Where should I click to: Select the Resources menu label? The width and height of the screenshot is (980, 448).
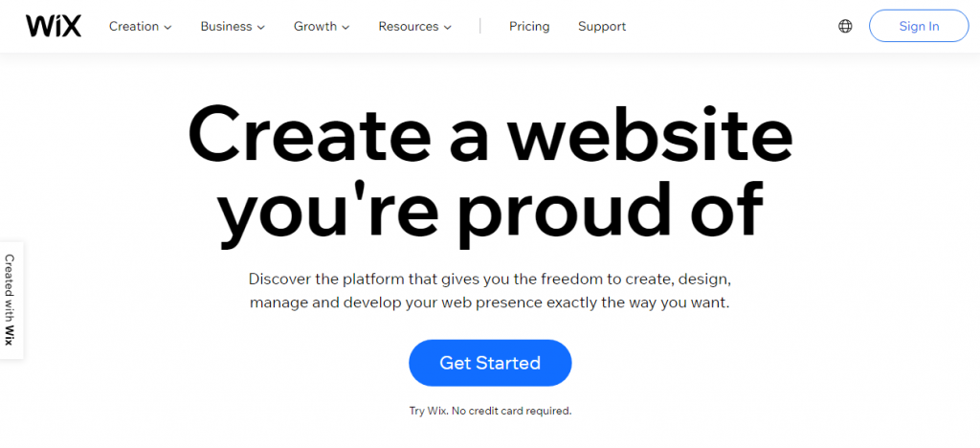408,27
